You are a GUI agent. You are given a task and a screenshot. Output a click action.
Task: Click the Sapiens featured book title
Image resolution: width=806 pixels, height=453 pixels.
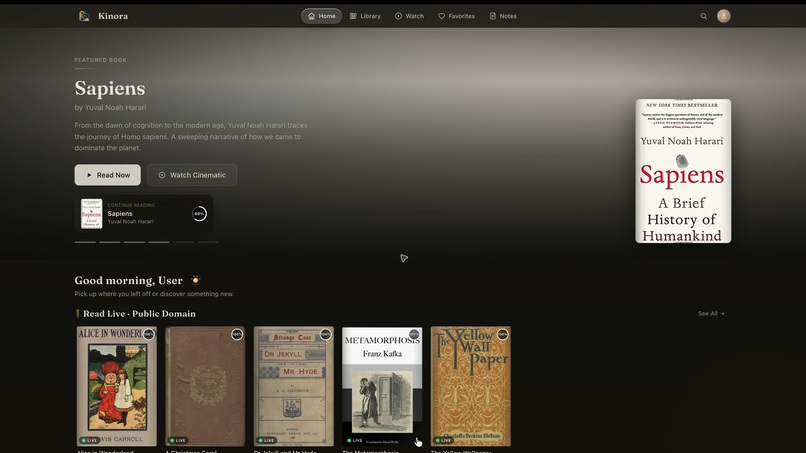(110, 88)
